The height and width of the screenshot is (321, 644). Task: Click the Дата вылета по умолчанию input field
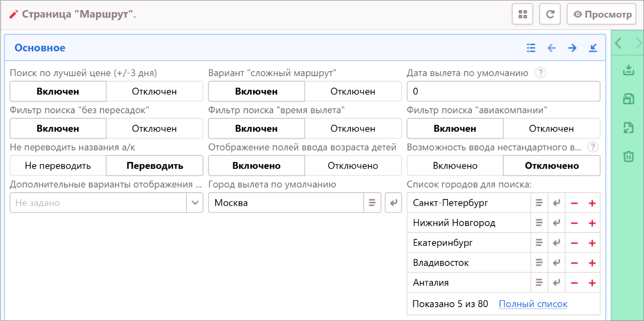click(503, 92)
